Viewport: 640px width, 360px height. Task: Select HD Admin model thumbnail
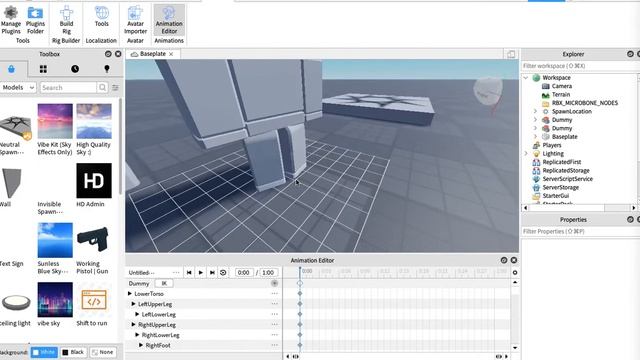[x=94, y=181]
